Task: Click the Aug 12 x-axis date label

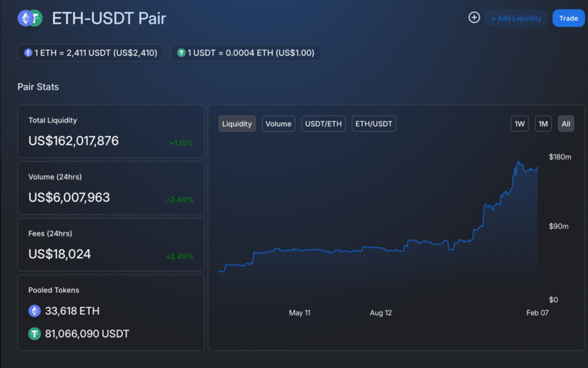Action: point(381,313)
